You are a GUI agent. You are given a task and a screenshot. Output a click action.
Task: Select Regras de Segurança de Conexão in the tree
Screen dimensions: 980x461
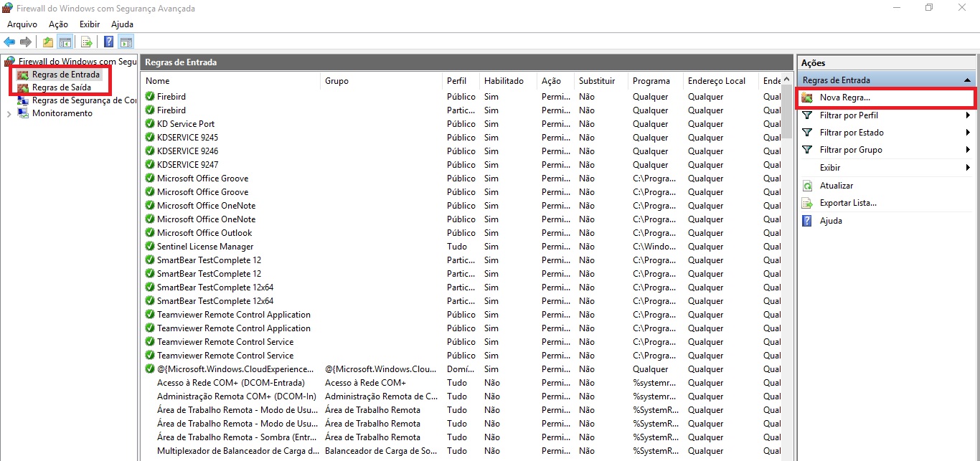click(84, 100)
